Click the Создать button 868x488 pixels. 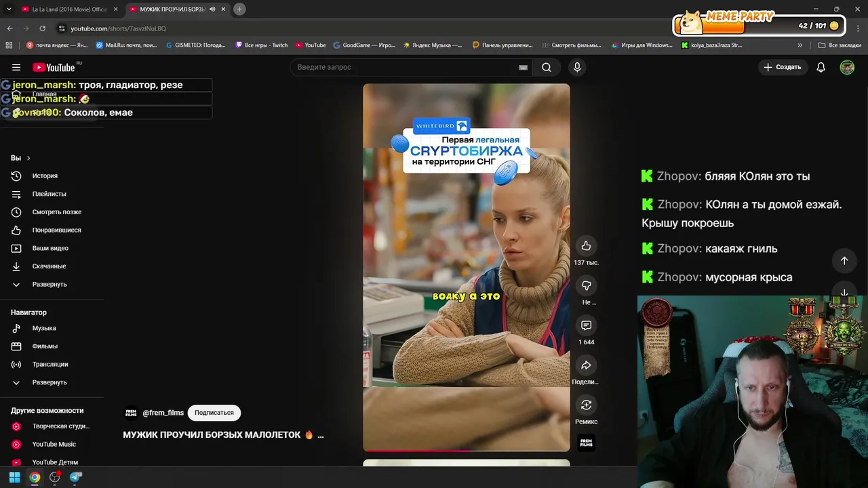783,67
